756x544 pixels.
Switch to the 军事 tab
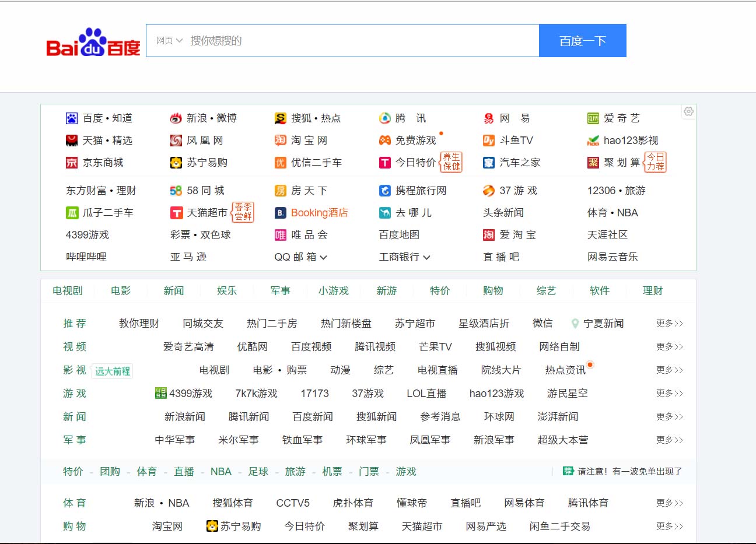pyautogui.click(x=281, y=291)
